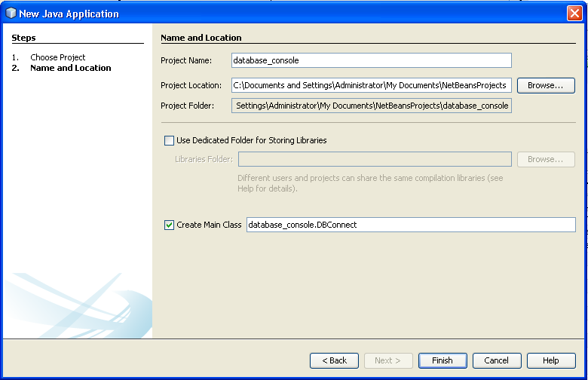Click the Project Location label
The width and height of the screenshot is (588, 380).
(x=191, y=85)
